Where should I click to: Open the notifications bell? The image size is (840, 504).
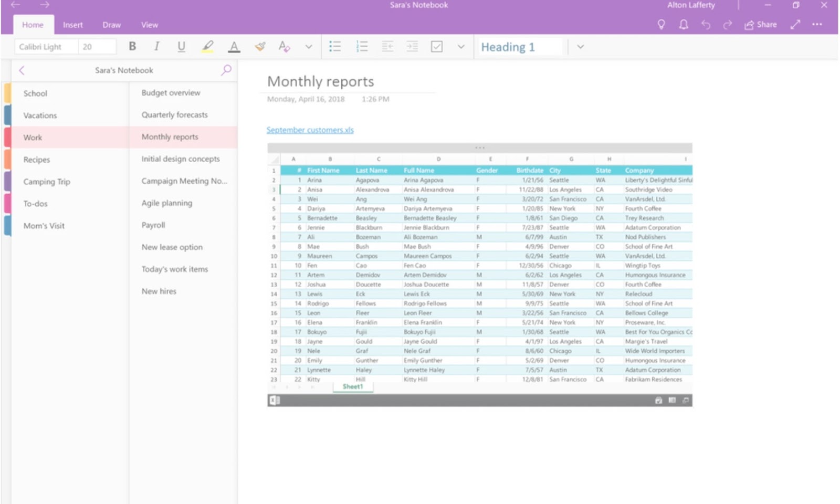(x=684, y=24)
